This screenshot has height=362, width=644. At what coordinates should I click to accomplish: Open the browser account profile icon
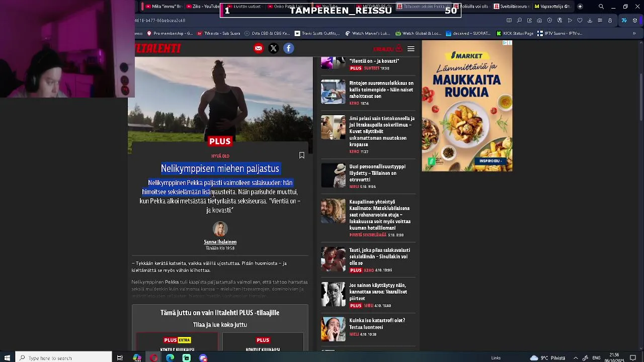click(x=610, y=21)
